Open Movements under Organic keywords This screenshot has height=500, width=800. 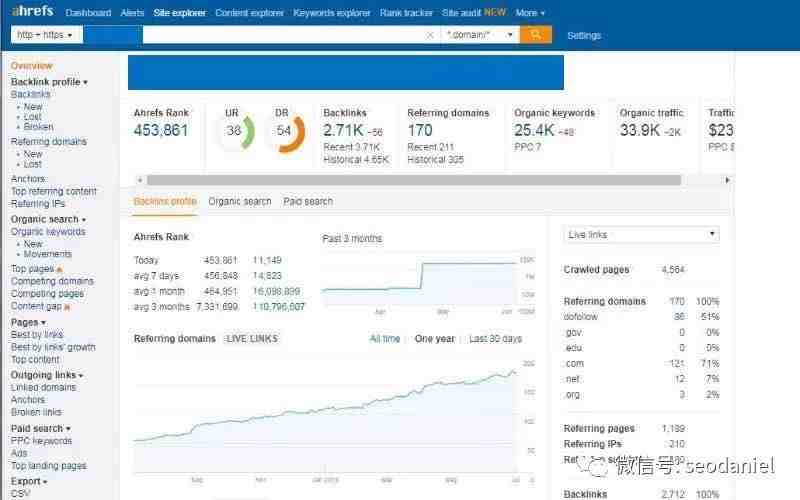[47, 254]
